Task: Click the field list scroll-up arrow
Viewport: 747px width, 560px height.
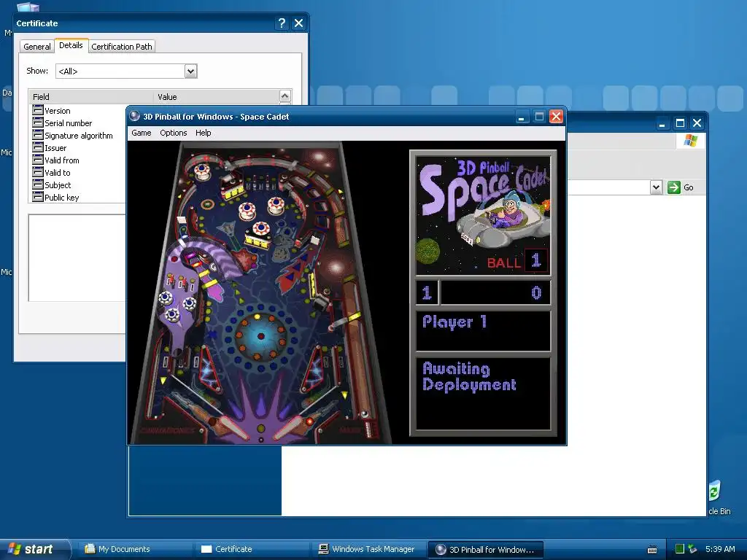Action: 285,96
